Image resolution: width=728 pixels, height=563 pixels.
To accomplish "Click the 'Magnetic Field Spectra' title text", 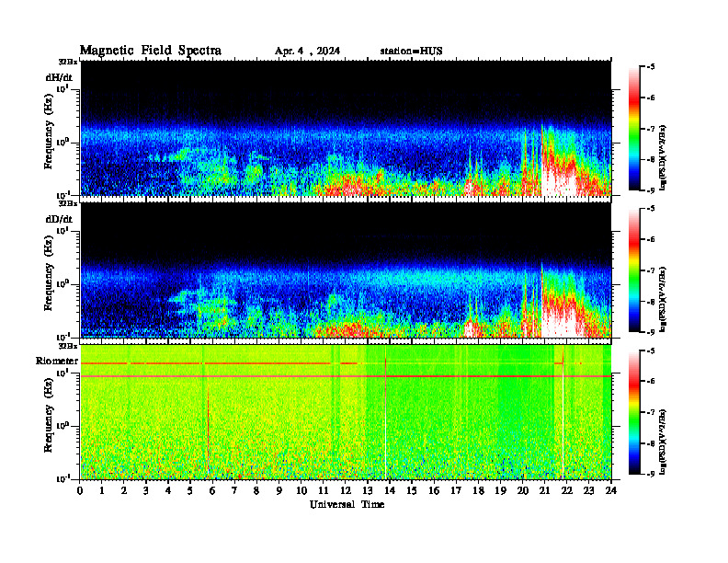I will pyautogui.click(x=151, y=51).
